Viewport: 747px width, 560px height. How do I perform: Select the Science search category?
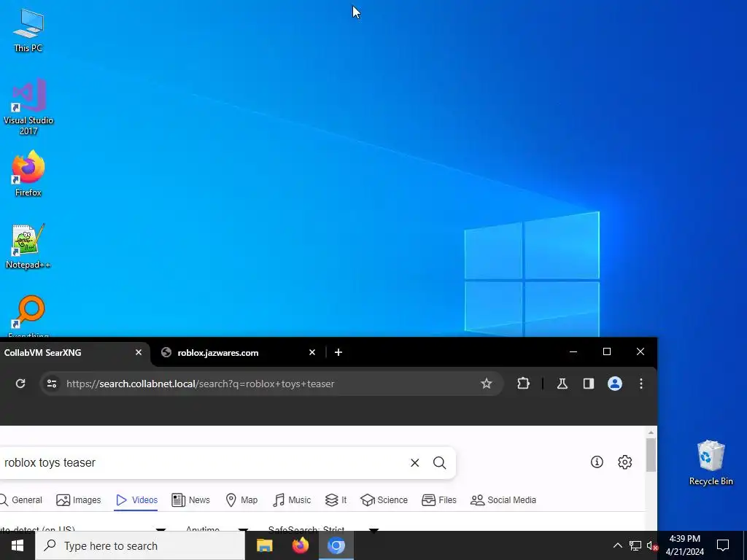tap(384, 500)
